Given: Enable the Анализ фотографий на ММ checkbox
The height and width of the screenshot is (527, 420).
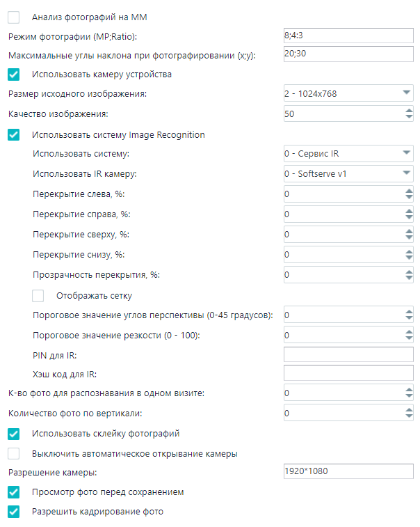Looking at the screenshot, I should click(x=13, y=17).
